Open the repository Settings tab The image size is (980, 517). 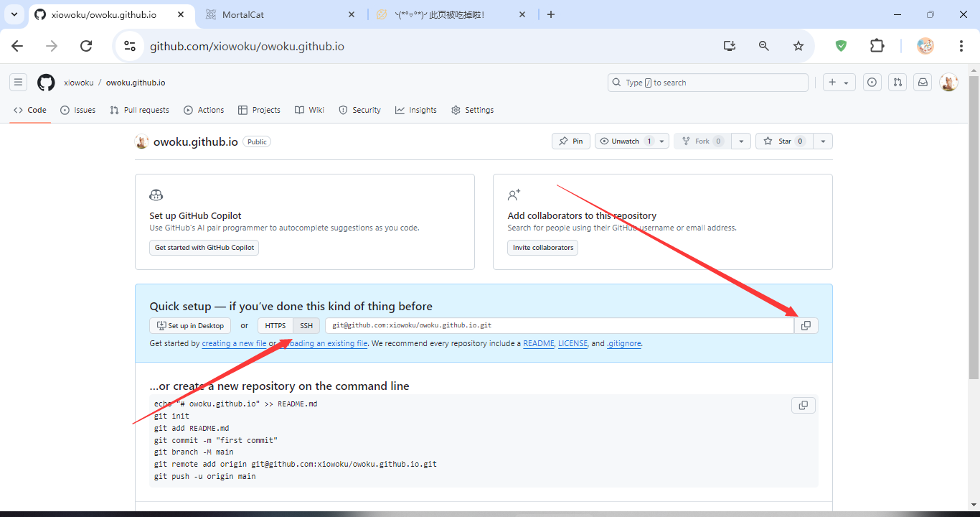472,110
